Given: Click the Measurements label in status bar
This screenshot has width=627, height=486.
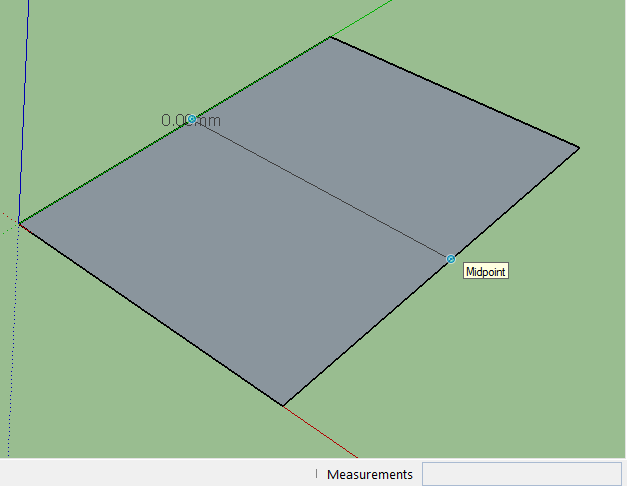Looking at the screenshot, I should tap(369, 474).
